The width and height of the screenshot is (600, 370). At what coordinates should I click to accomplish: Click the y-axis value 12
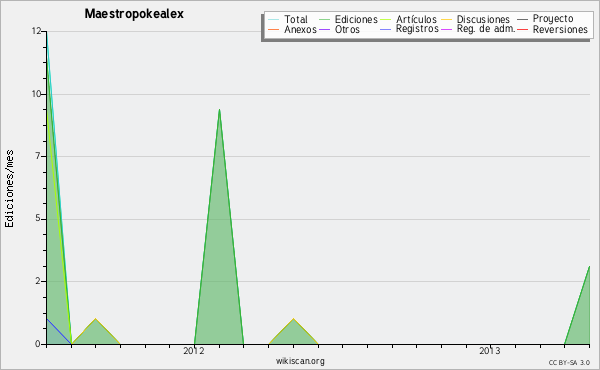(x=36, y=31)
